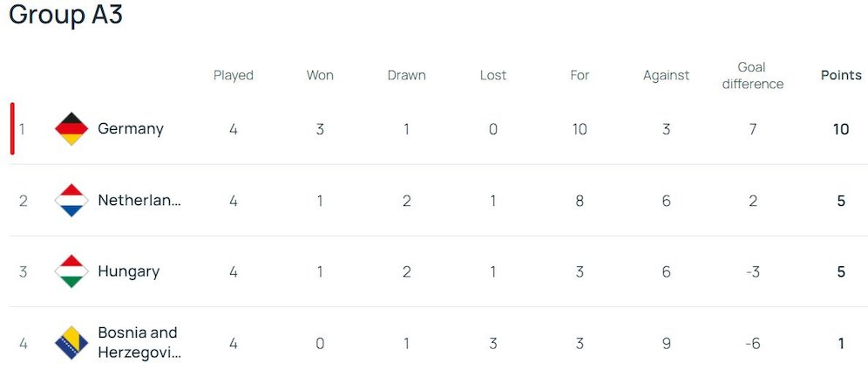Click the Hungary flag icon
This screenshot has height=370, width=868.
pyautogui.click(x=71, y=271)
